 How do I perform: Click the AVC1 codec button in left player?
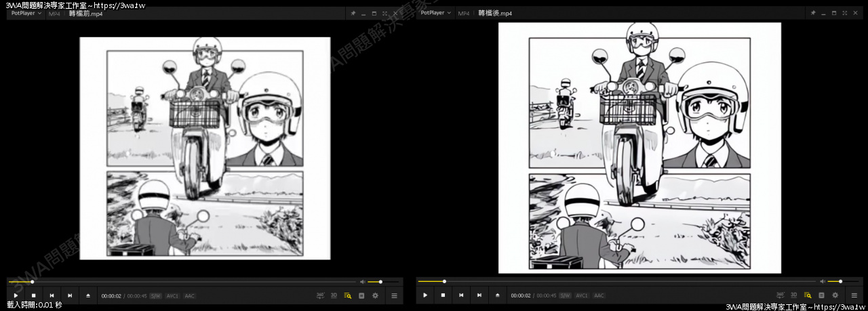click(x=172, y=295)
